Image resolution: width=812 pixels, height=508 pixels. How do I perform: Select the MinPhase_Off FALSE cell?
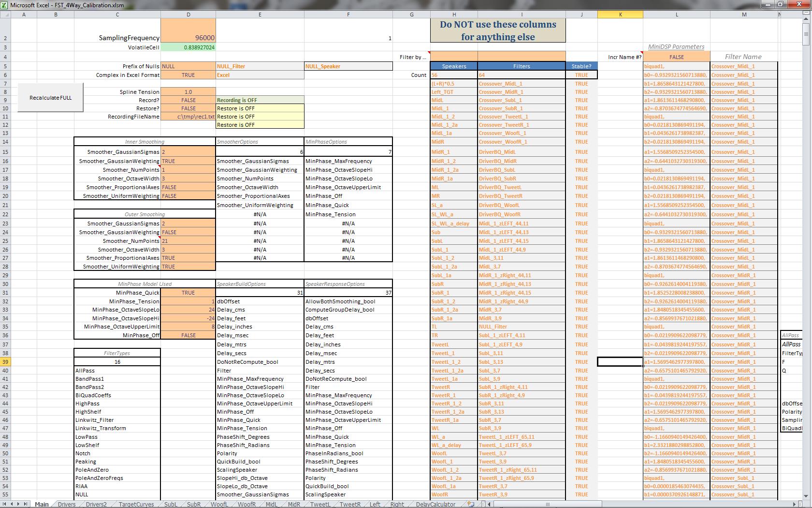(188, 335)
